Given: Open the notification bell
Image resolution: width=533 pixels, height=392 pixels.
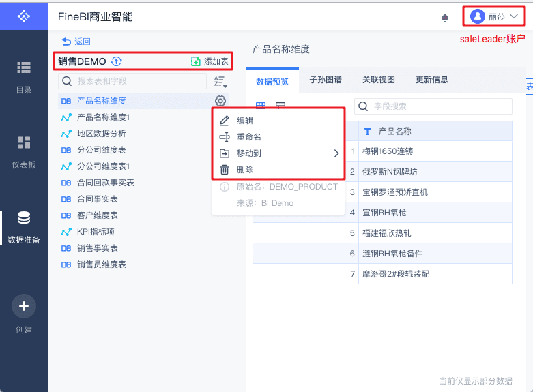Looking at the screenshot, I should click(444, 17).
